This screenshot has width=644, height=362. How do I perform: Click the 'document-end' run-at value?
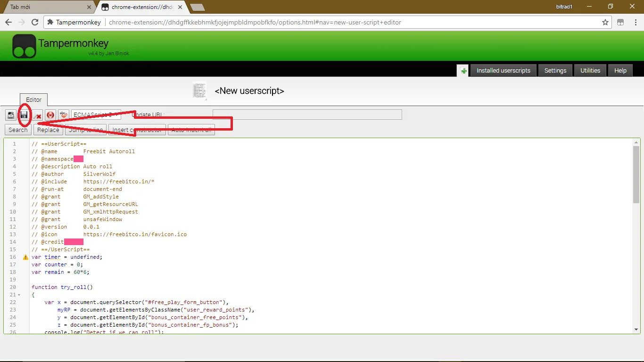click(x=103, y=189)
